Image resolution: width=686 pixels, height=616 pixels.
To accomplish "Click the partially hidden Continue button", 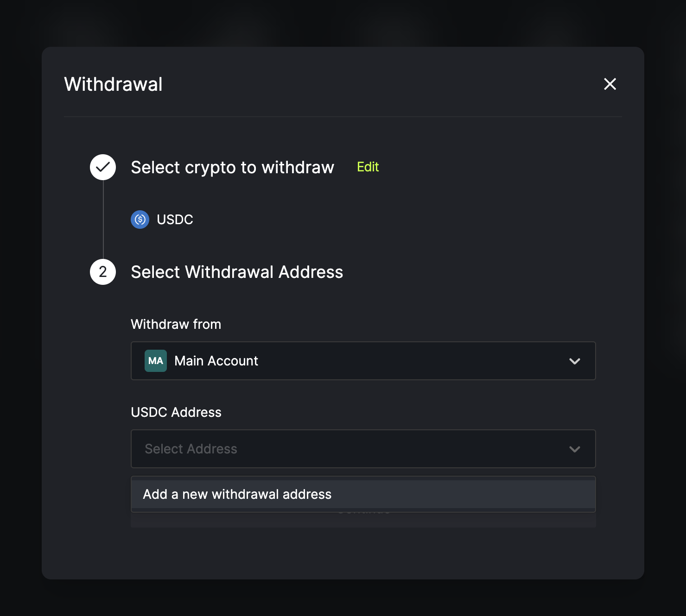I will click(x=363, y=520).
